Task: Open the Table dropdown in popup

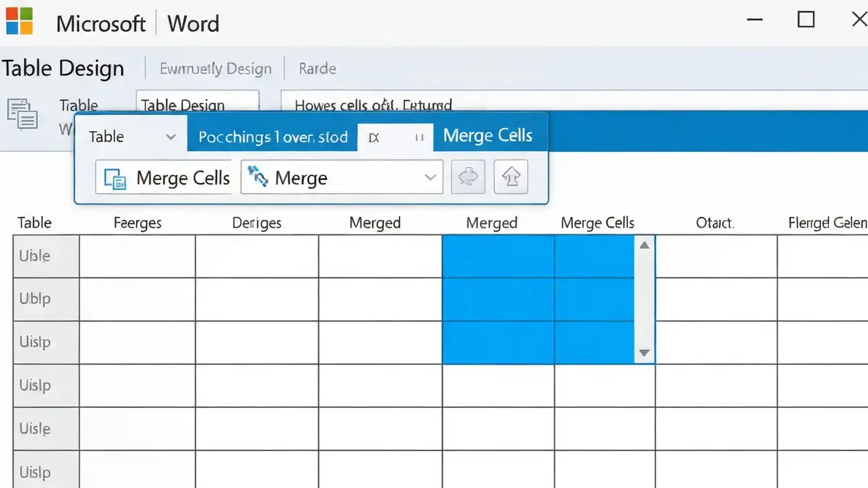Action: 132,137
